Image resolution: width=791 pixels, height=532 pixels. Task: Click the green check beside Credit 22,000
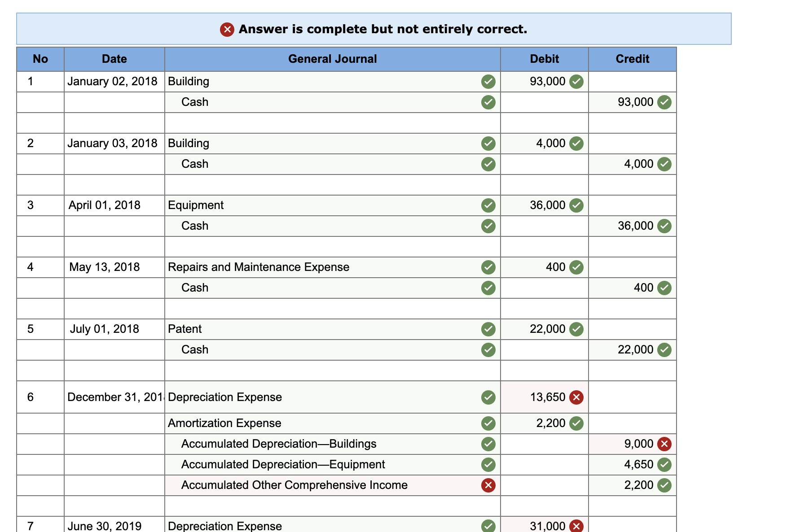tap(664, 350)
